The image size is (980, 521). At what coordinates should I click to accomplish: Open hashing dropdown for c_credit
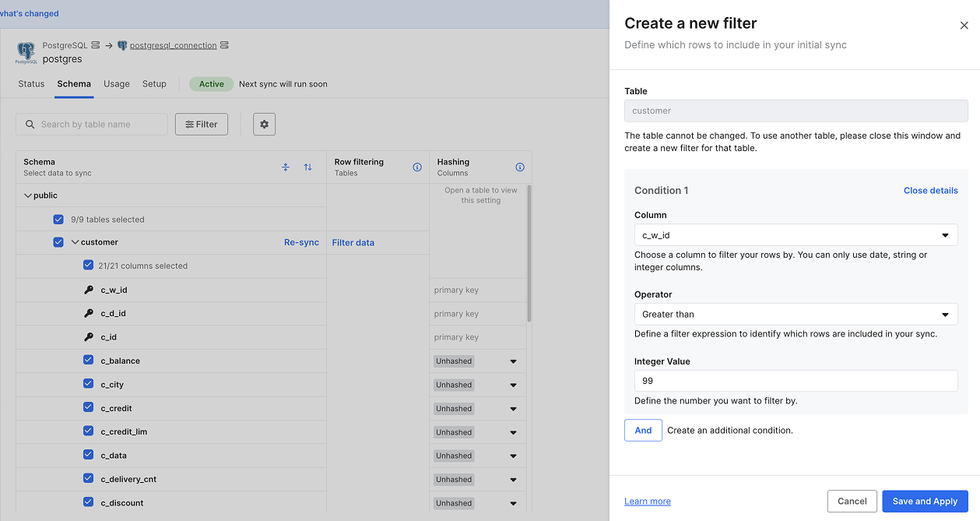tap(513, 408)
